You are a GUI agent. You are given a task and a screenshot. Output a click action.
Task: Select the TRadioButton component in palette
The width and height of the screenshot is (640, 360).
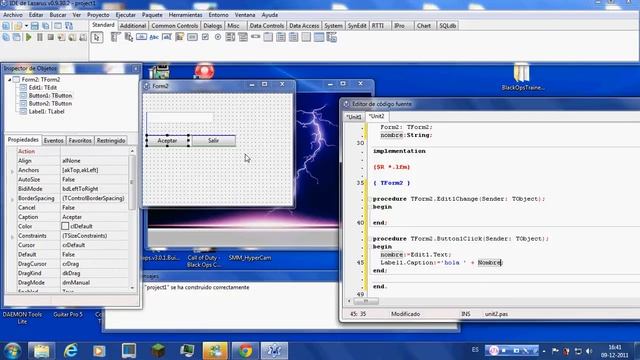(x=218, y=37)
